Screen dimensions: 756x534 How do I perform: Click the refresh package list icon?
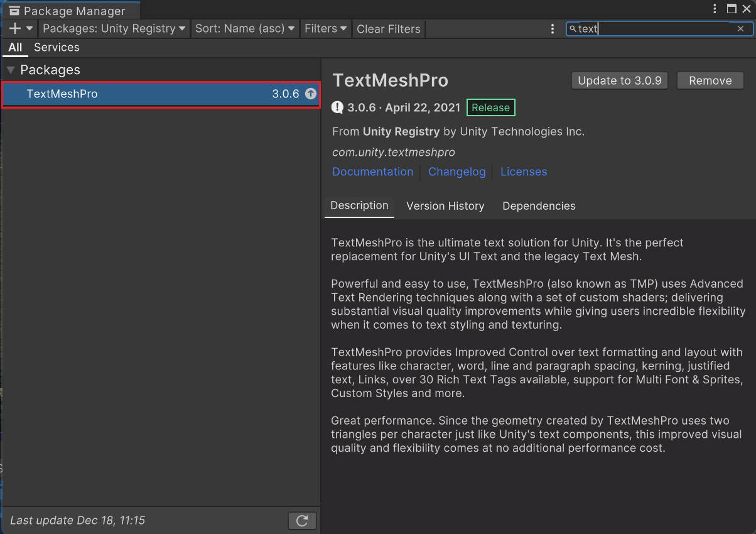click(x=302, y=521)
